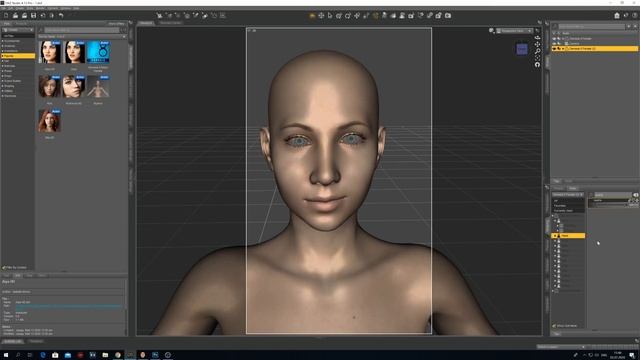Open the Products tab in content pane

coord(21,24)
